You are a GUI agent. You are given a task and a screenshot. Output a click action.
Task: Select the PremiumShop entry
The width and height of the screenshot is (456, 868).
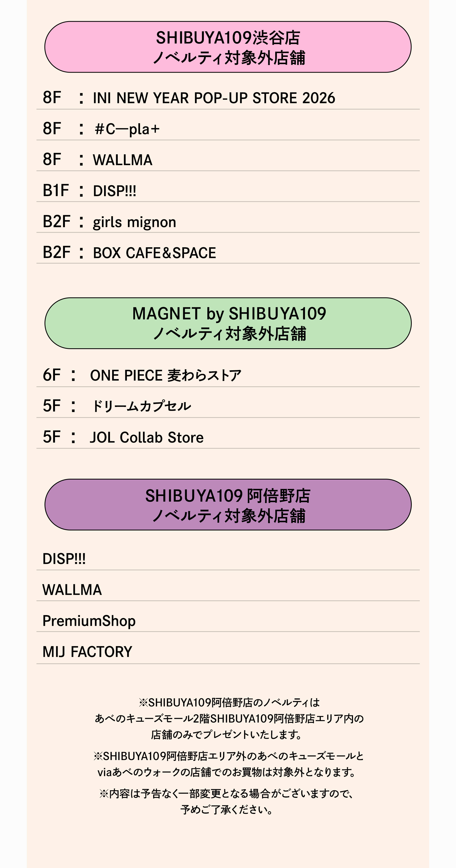coord(89,621)
